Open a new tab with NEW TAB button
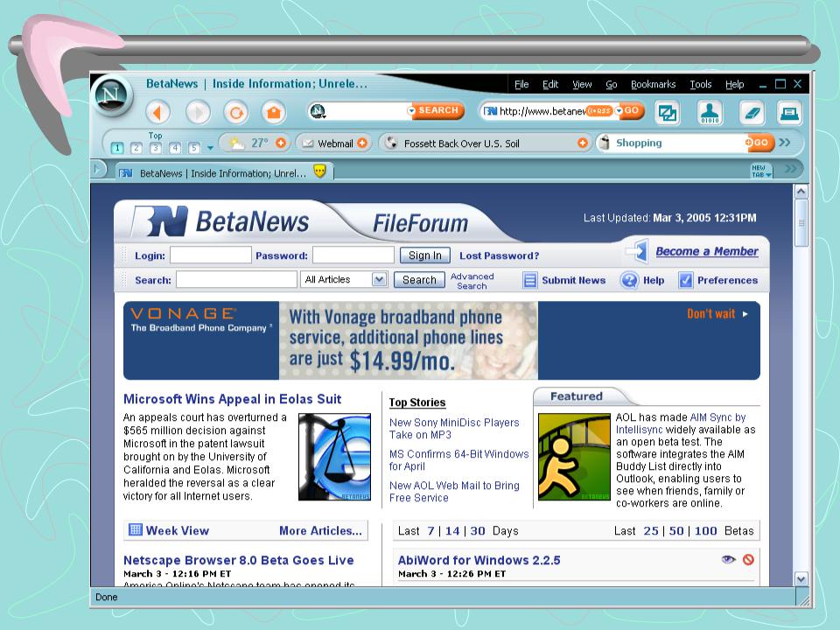The width and height of the screenshot is (840, 630). 760,171
